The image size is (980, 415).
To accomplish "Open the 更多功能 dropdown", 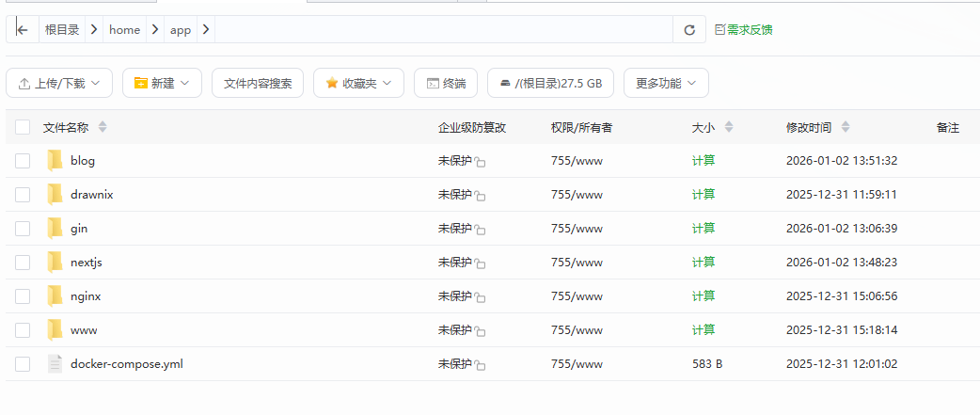I will pyautogui.click(x=666, y=83).
